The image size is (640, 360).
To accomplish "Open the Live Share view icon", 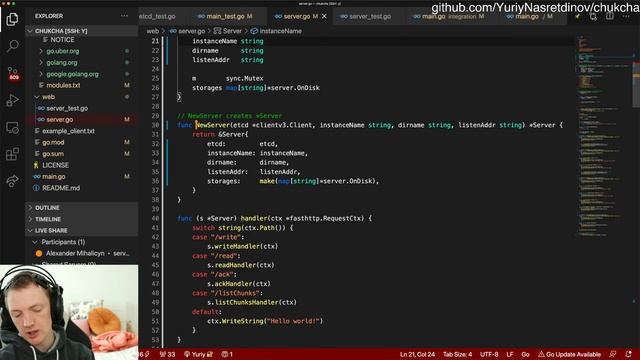I will tap(12, 181).
